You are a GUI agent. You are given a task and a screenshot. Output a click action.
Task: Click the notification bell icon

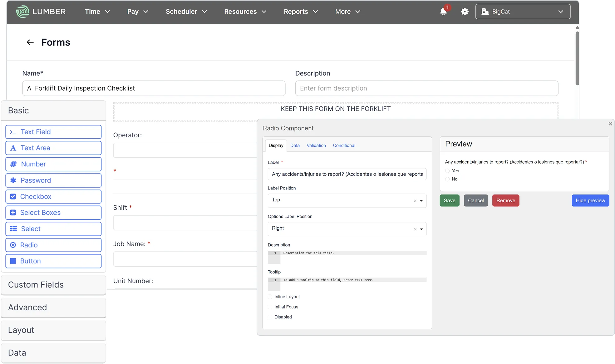click(x=443, y=12)
